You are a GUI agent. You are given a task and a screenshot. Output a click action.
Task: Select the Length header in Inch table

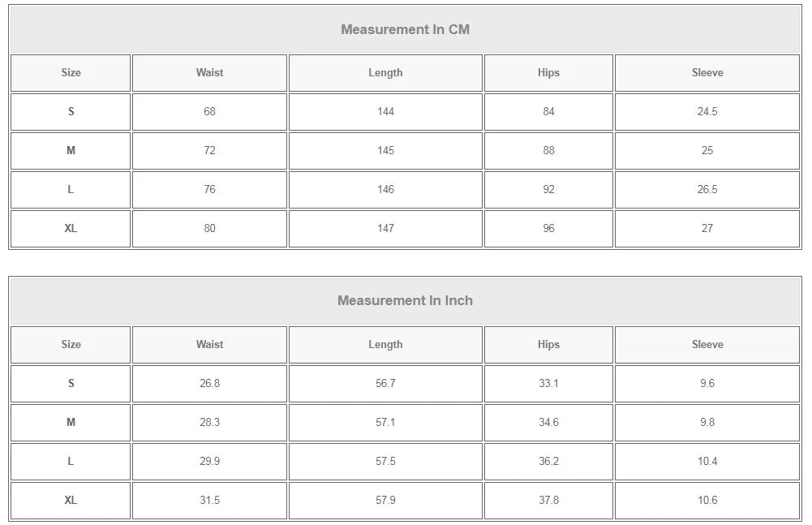(x=385, y=345)
